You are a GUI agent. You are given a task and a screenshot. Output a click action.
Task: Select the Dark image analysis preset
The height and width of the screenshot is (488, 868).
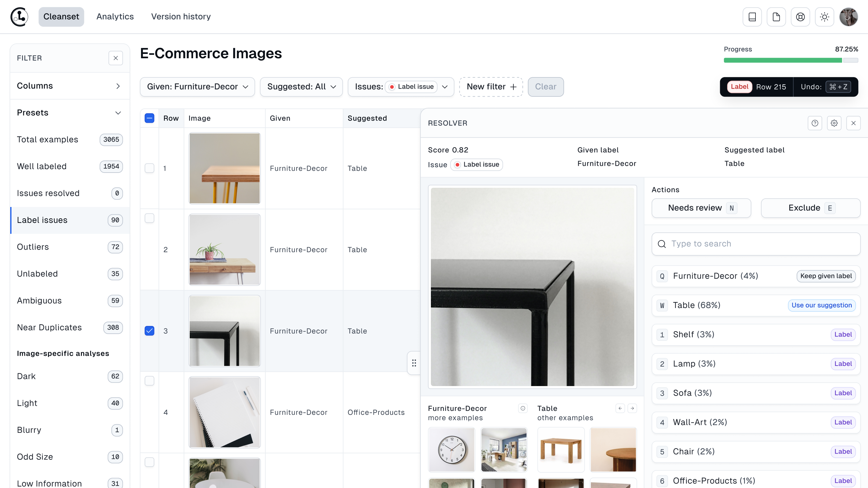70,376
